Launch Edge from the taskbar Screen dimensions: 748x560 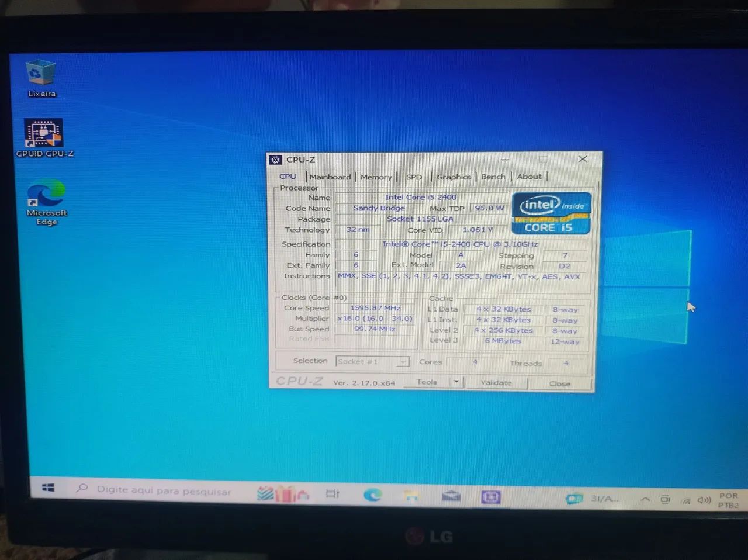click(x=372, y=495)
